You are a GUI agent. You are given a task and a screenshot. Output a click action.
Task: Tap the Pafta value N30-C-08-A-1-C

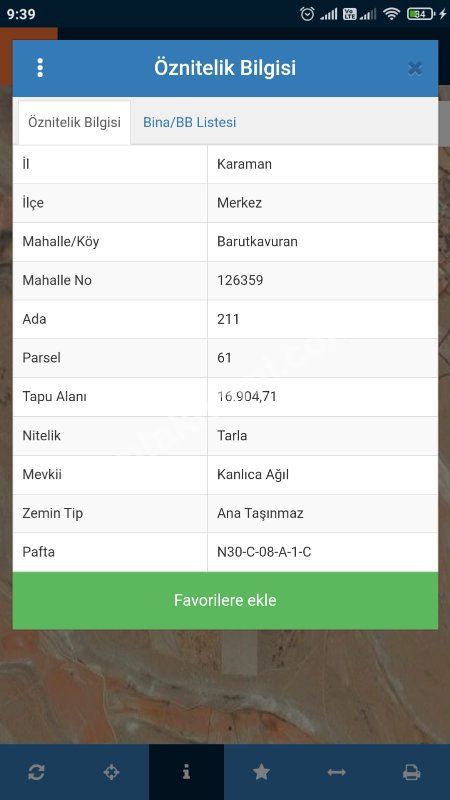click(264, 552)
